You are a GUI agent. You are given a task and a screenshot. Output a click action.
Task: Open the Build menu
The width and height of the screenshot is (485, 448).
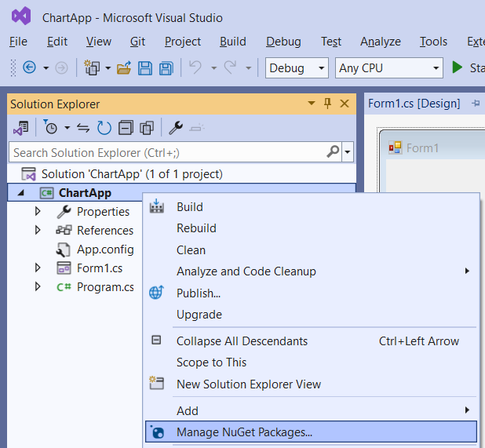point(233,42)
